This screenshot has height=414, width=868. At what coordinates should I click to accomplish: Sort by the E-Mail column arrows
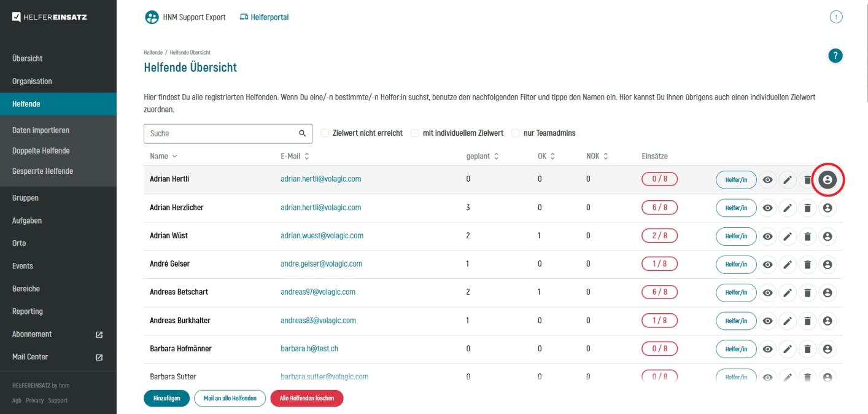pyautogui.click(x=306, y=157)
